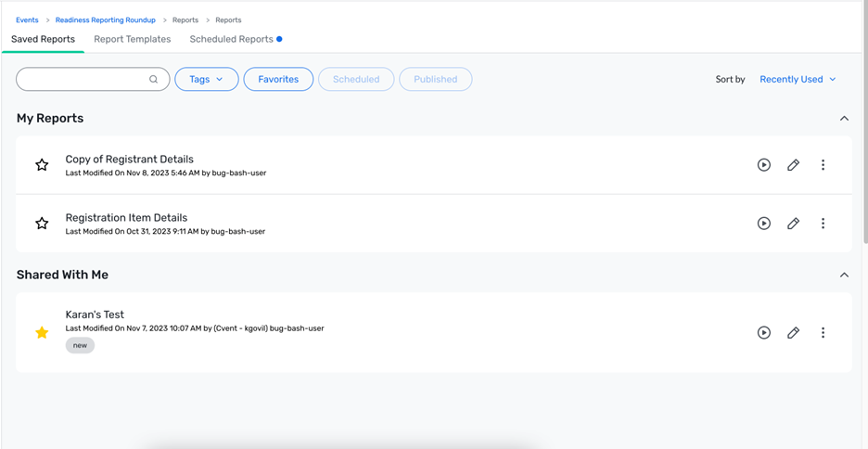The image size is (868, 449).
Task: Collapse the My Reports section
Action: point(844,119)
